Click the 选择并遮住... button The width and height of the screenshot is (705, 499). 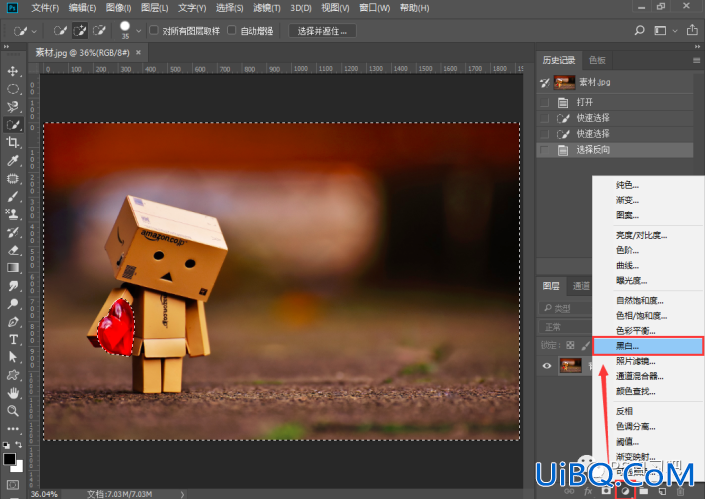click(322, 31)
